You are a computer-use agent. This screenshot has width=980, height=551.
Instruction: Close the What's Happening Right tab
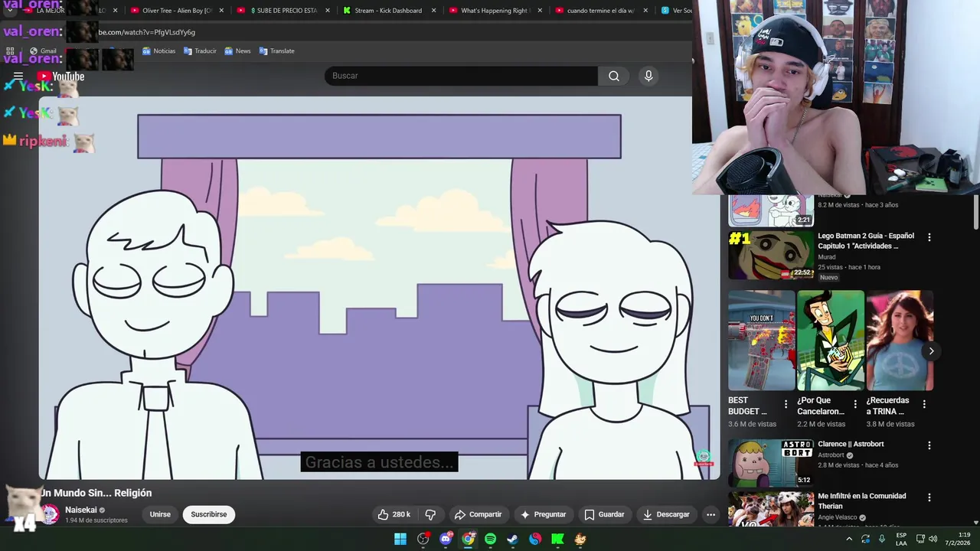(x=540, y=11)
